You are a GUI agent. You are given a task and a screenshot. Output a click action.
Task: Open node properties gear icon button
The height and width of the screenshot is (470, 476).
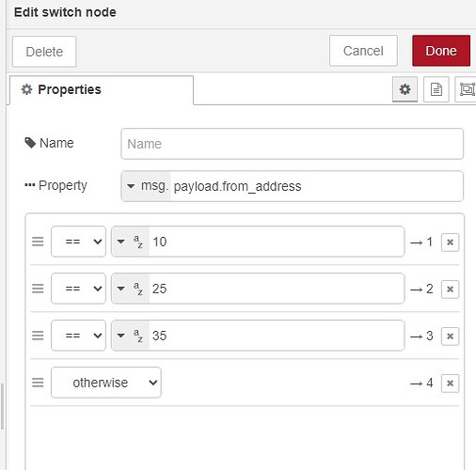[405, 89]
